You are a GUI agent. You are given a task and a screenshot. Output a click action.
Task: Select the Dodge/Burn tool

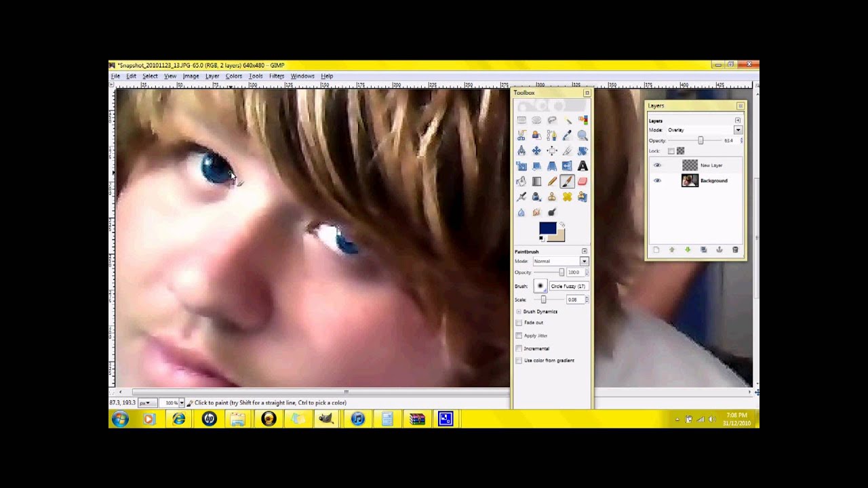(x=552, y=212)
